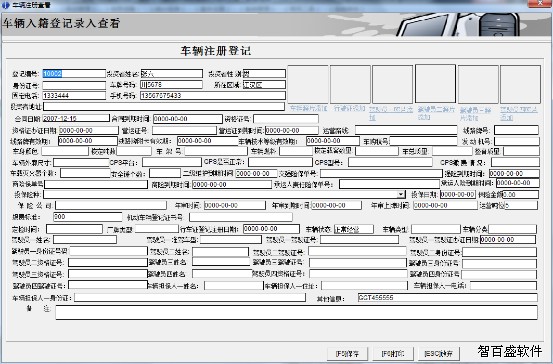Click the 行驶证添加 link
The height and width of the screenshot is (364, 553).
point(350,109)
